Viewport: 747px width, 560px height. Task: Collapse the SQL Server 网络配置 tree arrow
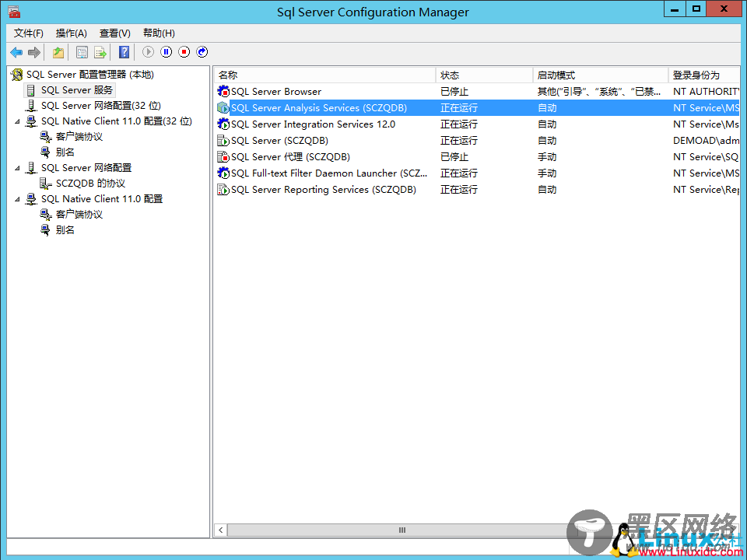(x=18, y=168)
